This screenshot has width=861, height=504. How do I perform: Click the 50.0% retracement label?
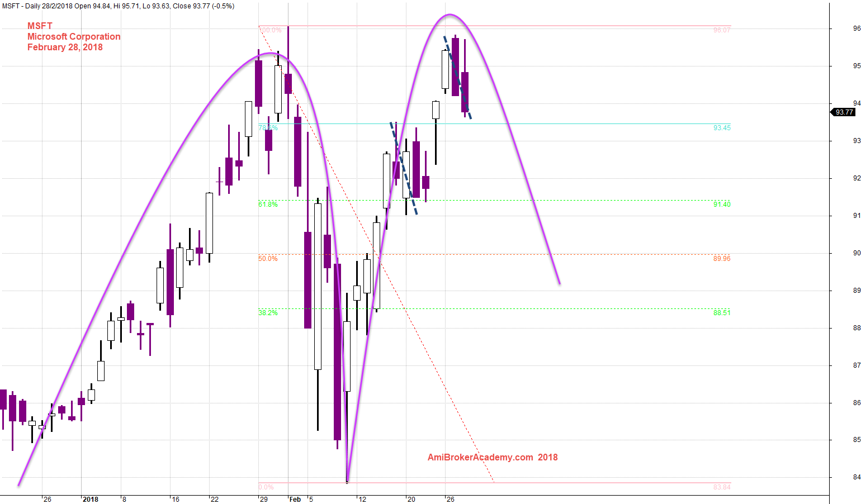click(268, 259)
